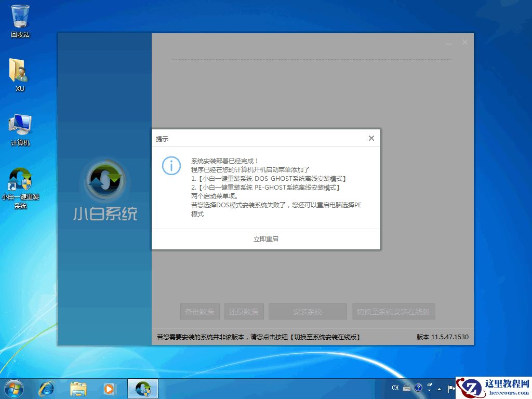Click the CH language indicator
The height and width of the screenshot is (399, 532).
point(395,388)
